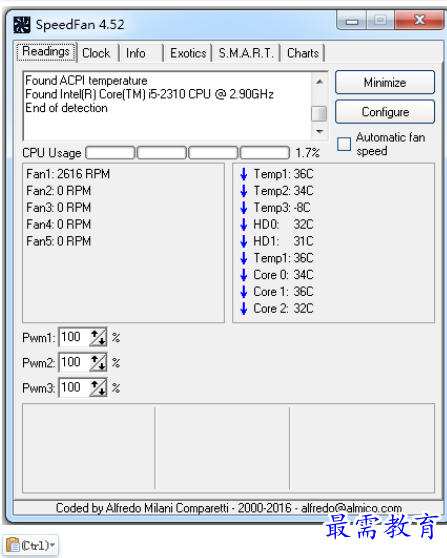Click the 1.7% CPU usage value

tap(307, 153)
